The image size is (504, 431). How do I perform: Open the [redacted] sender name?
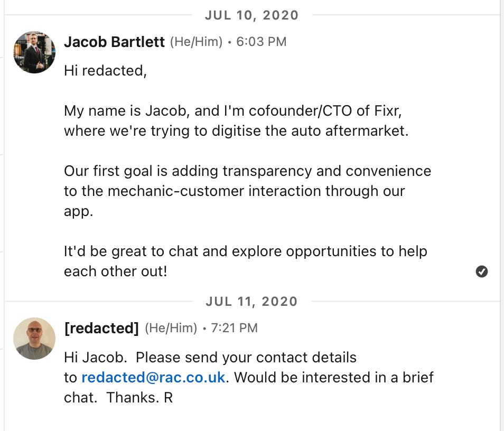pos(101,328)
